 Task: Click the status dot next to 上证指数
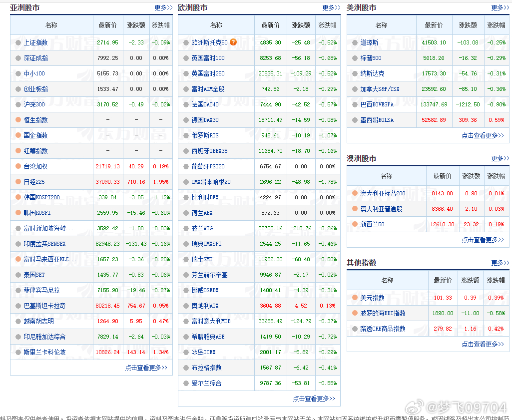18,43
